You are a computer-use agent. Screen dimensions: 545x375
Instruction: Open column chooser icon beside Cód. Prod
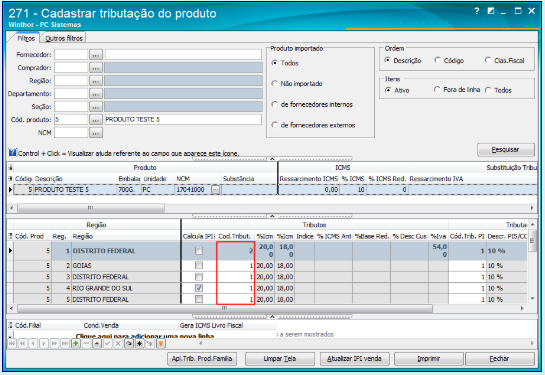(10, 236)
